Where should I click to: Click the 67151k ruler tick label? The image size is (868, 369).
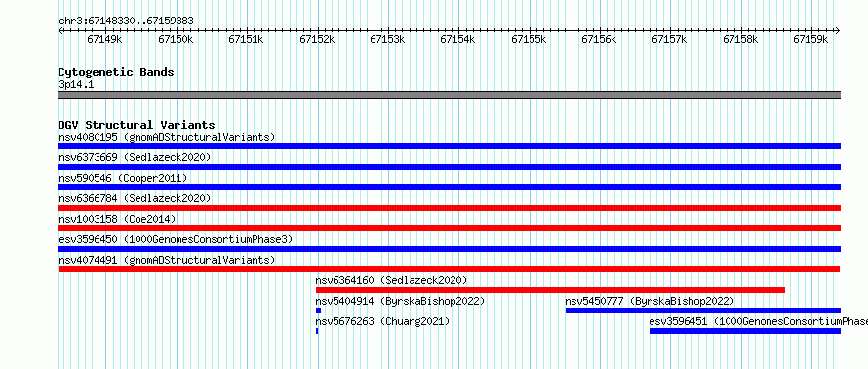(247, 39)
